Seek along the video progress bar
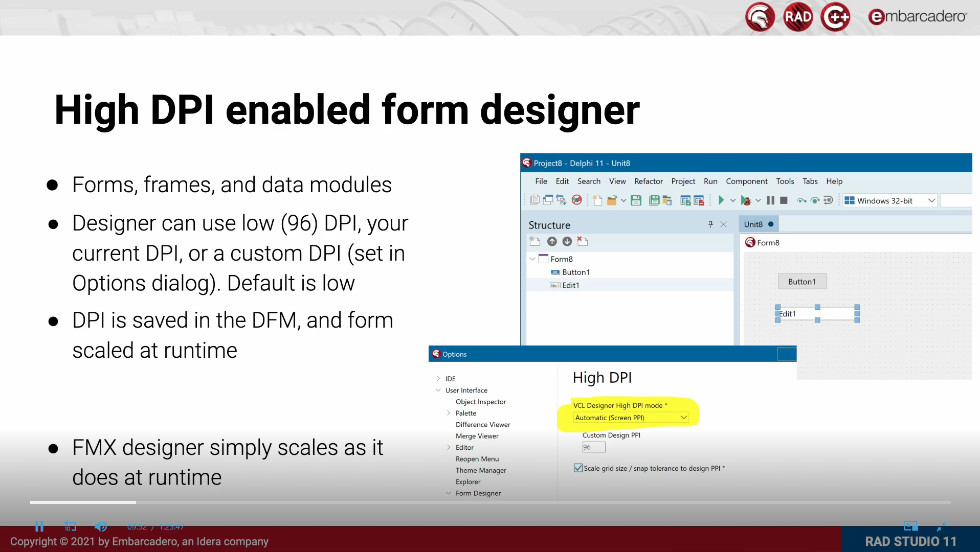Screen dimensions: 980x552 tap(490, 502)
